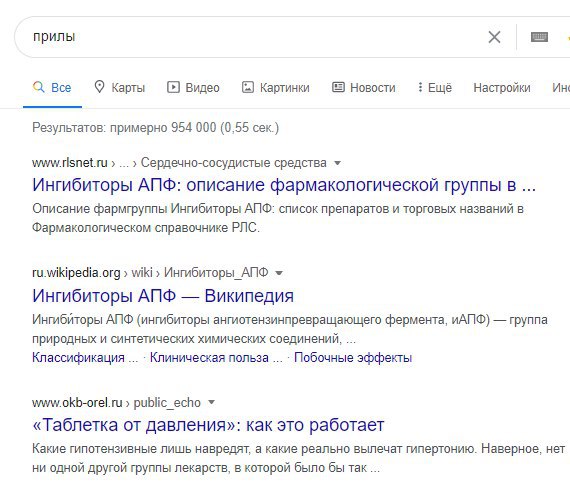This screenshot has width=570, height=494.
Task: Click the image icon beside 'Картинки'
Action: pos(248,87)
